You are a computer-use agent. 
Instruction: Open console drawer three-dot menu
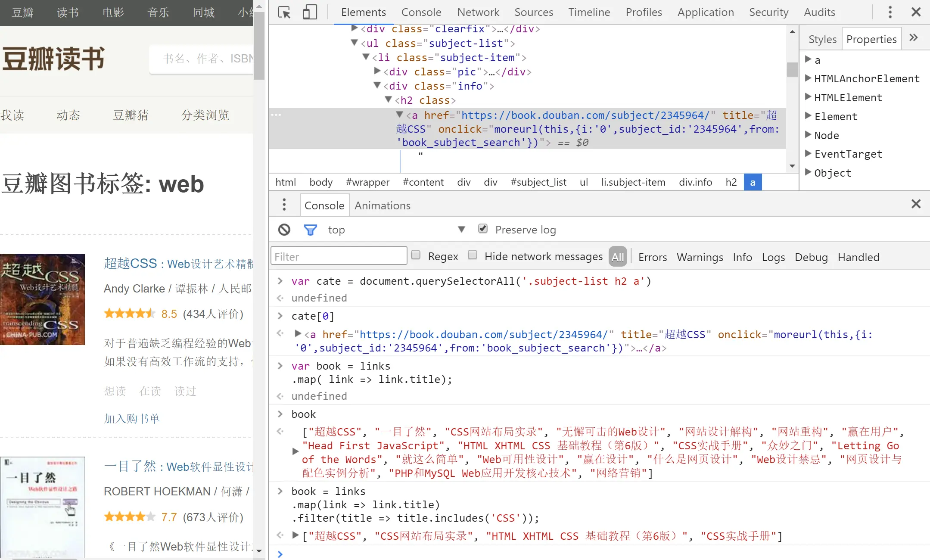coord(284,205)
